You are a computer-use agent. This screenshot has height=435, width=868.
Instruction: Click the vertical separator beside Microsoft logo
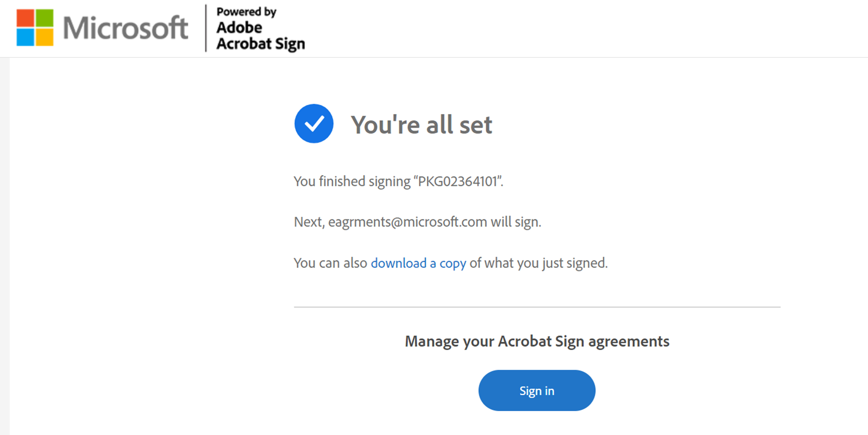[x=205, y=28]
